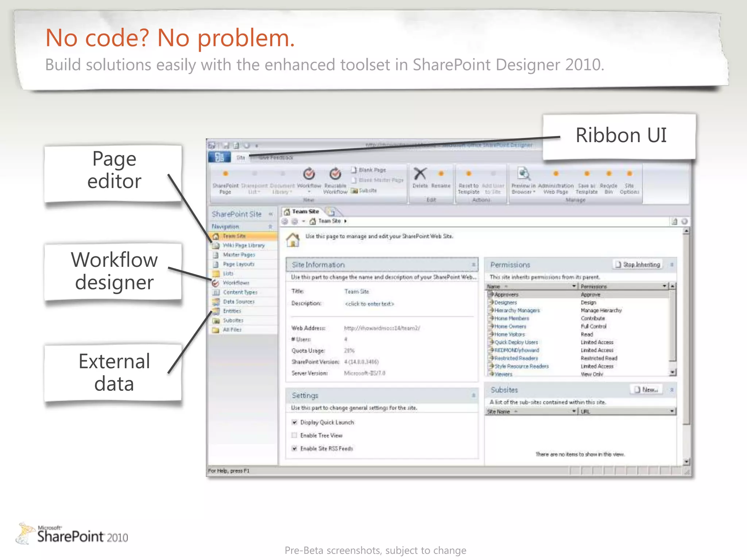Select Home Owners permission row
This screenshot has width=747, height=560.
click(578, 326)
